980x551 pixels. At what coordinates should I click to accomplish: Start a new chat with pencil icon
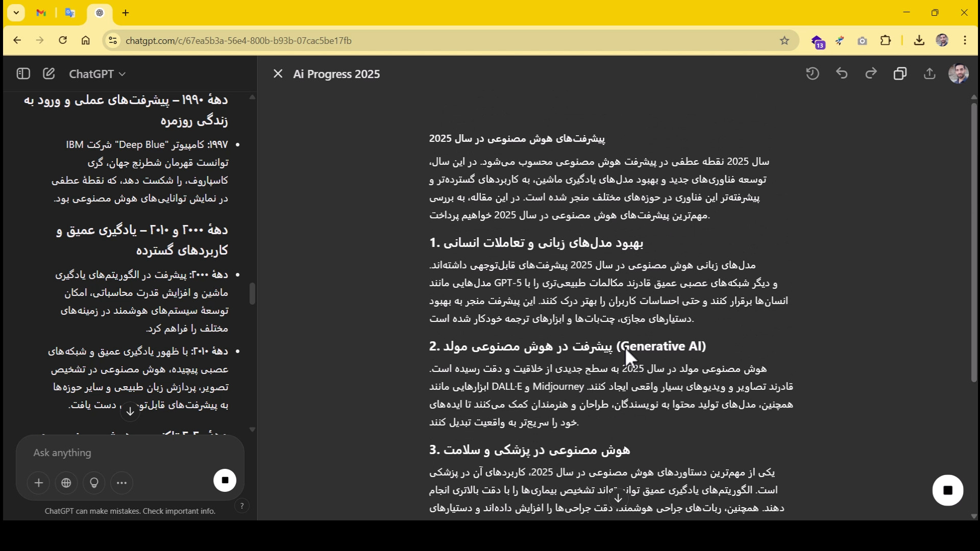tap(49, 74)
